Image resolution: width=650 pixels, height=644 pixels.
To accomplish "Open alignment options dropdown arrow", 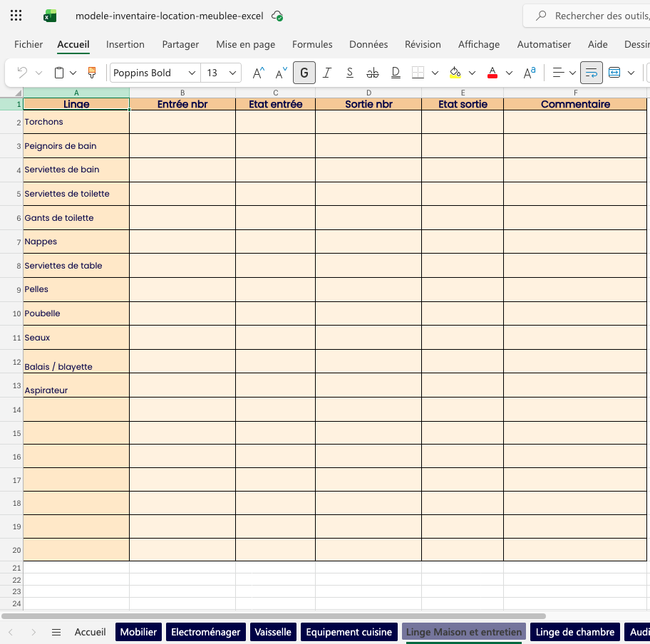I will pos(572,73).
